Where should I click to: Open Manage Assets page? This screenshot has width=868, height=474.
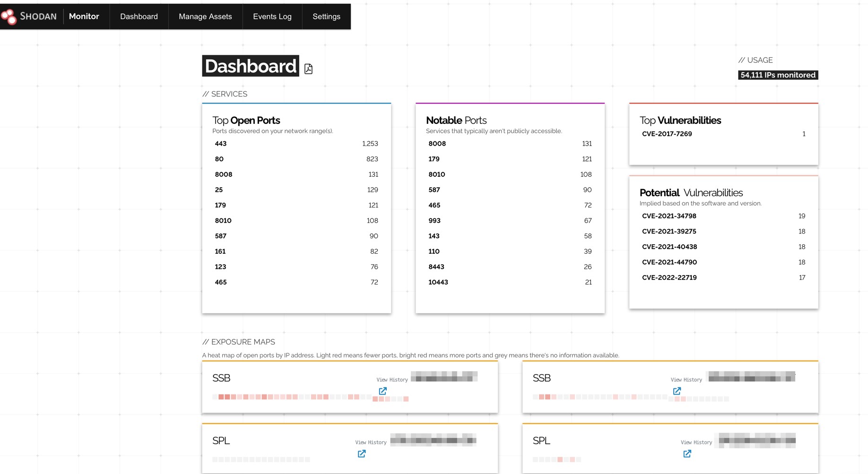click(x=205, y=17)
